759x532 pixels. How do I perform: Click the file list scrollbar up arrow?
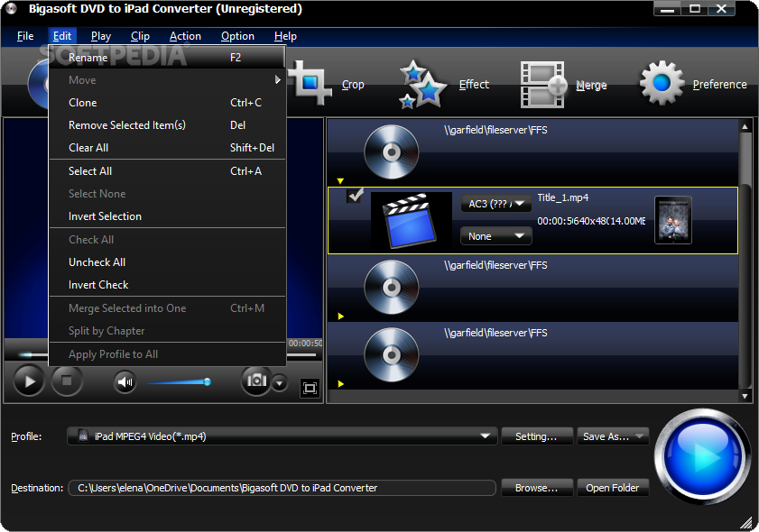(x=745, y=127)
